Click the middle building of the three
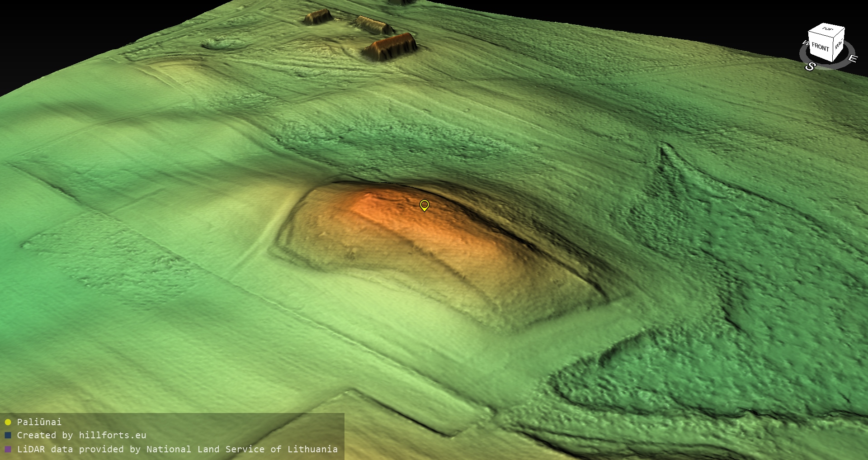 [x=374, y=25]
